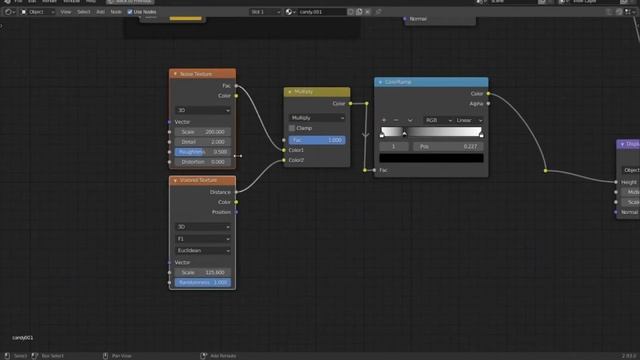This screenshot has width=640, height=360.
Task: Click the reroute point before Displacement
Action: coord(546,171)
